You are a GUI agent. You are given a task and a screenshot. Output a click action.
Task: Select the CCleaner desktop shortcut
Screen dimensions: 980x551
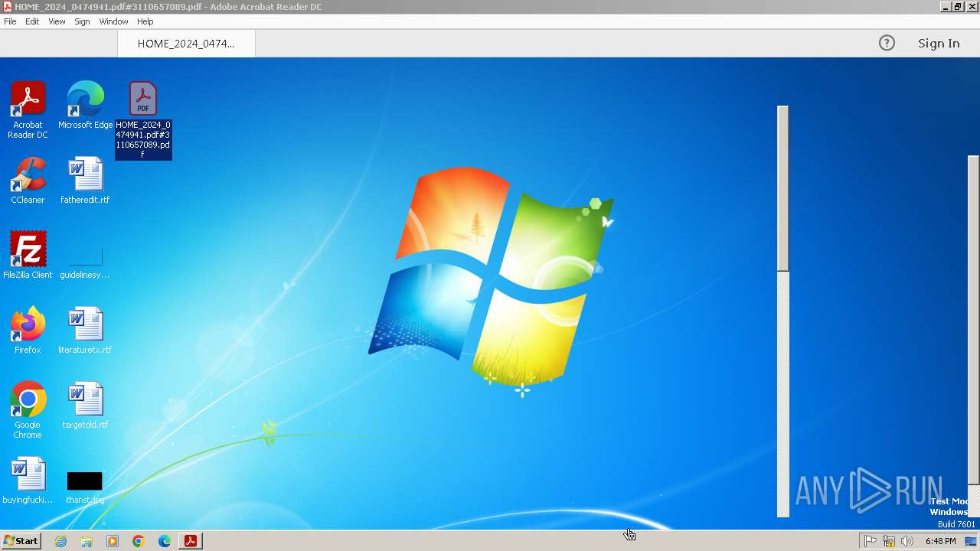28,181
